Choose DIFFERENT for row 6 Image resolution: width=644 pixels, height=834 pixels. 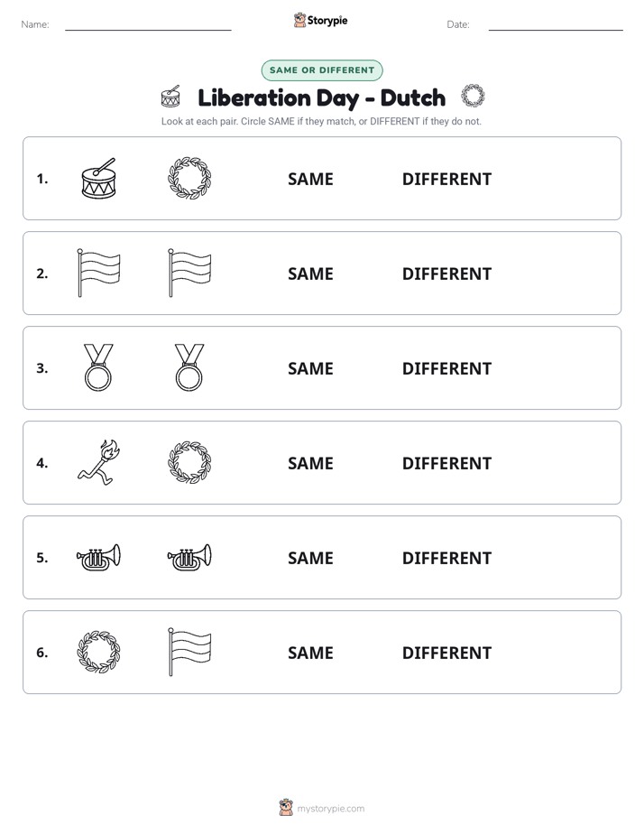(x=446, y=653)
